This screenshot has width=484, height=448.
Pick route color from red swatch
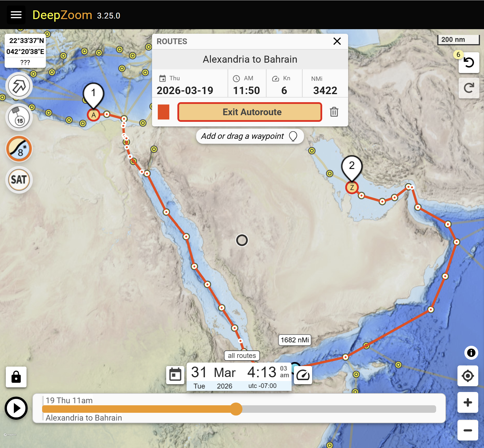point(164,112)
